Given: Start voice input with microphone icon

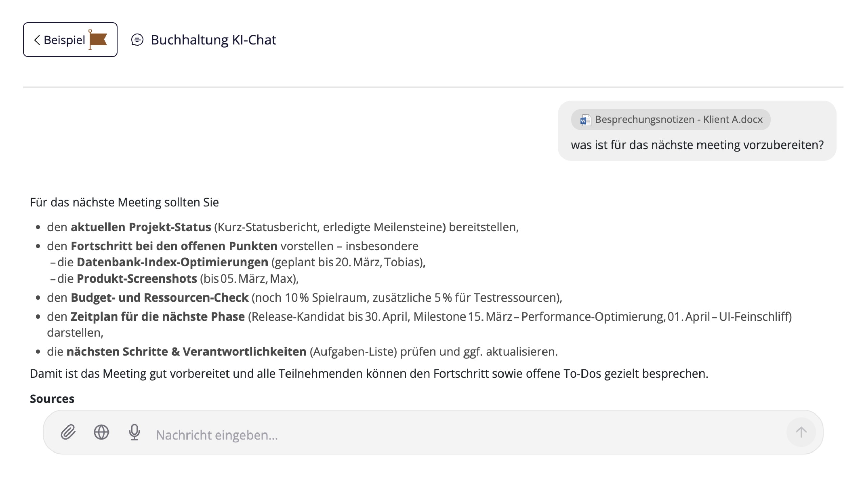Looking at the screenshot, I should [134, 432].
